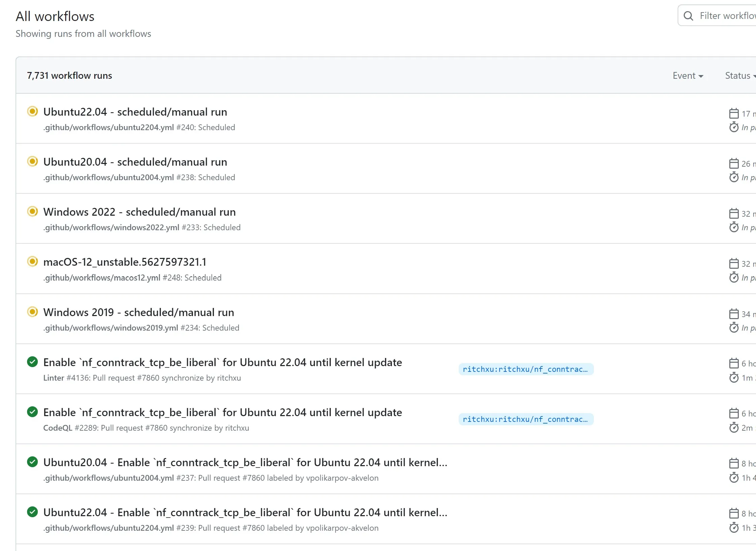Open the CodeQL workflow link in run #2289
This screenshot has width=756, height=551.
pos(57,428)
